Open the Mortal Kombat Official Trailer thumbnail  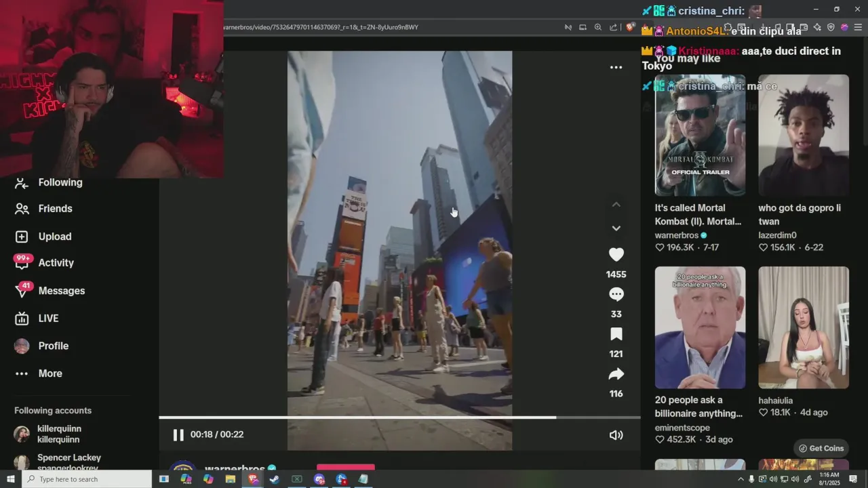[700, 135]
